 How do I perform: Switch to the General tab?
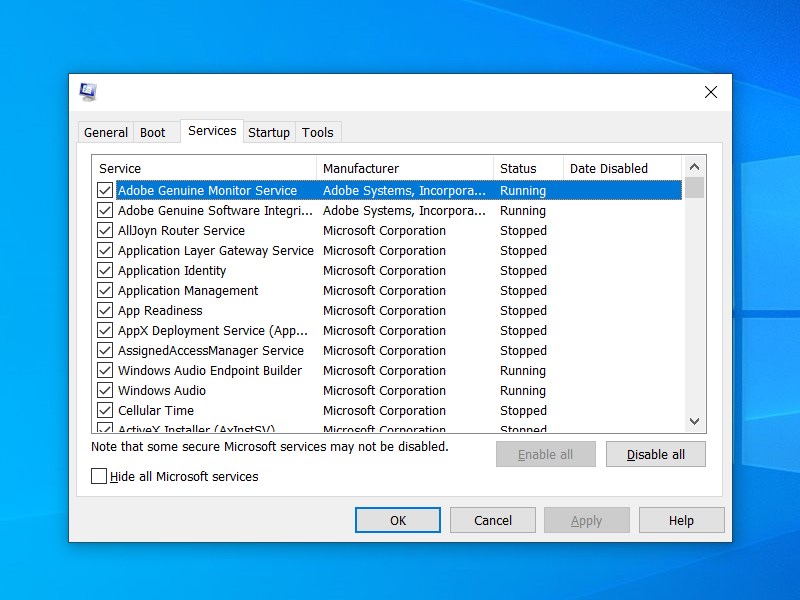tap(106, 133)
